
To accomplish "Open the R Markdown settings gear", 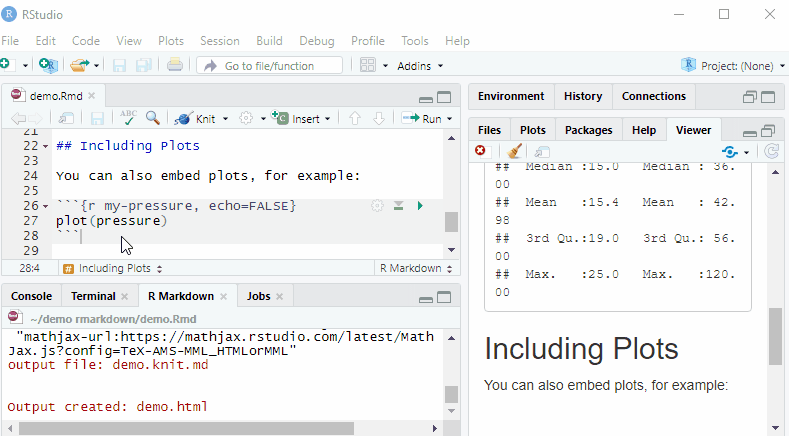I will coord(246,118).
